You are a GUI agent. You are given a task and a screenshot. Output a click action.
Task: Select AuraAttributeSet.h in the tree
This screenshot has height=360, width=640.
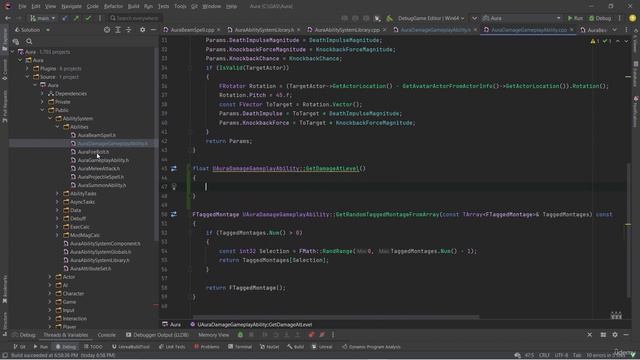[x=90, y=269]
